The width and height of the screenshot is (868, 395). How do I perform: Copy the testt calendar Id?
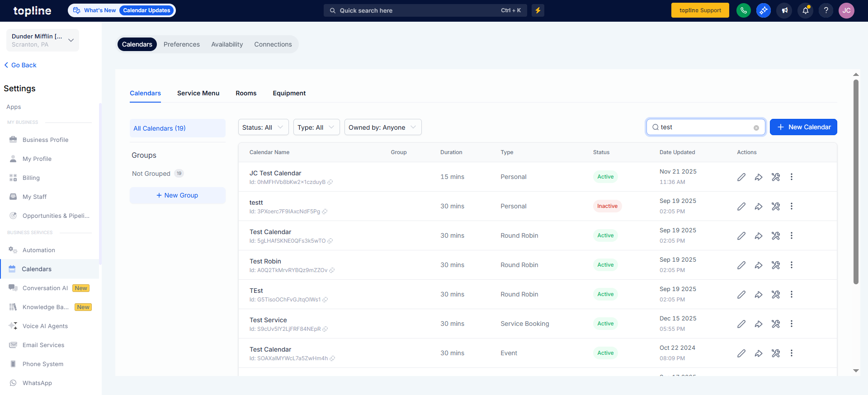click(x=325, y=212)
